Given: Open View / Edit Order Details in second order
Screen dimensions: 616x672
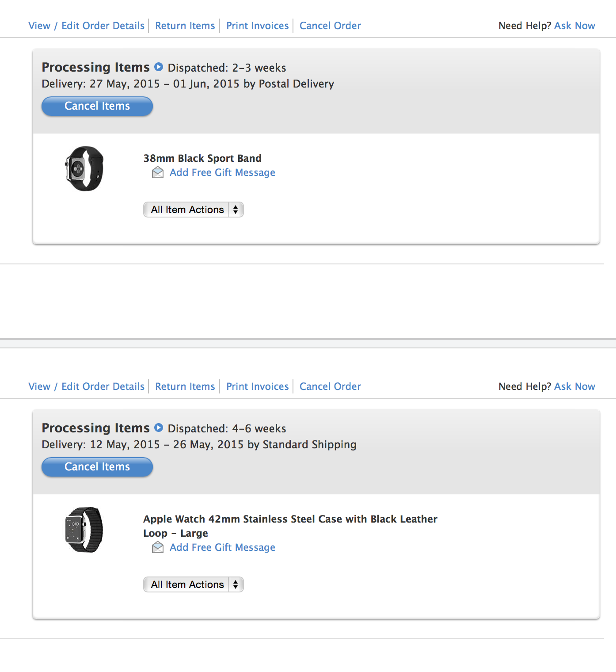Looking at the screenshot, I should point(86,386).
